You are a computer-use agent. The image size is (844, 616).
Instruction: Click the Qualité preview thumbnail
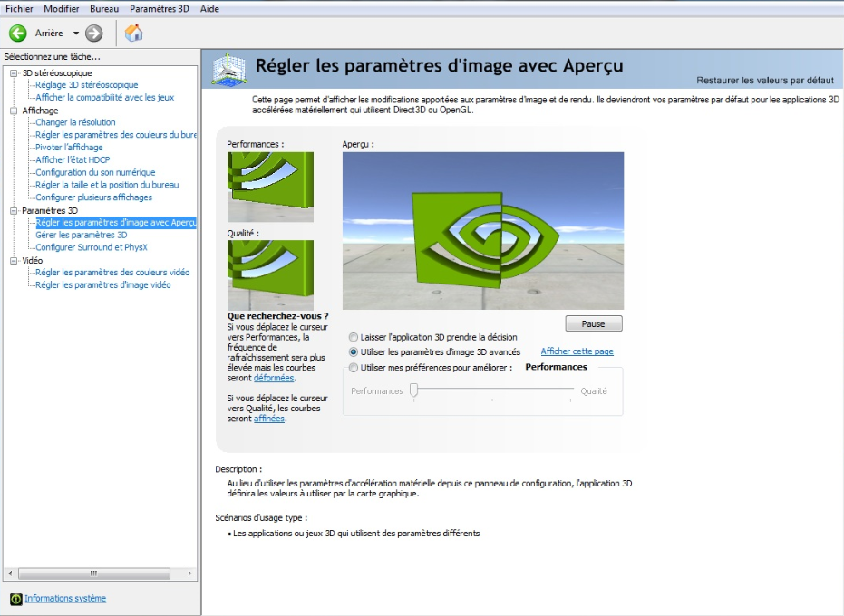click(270, 274)
